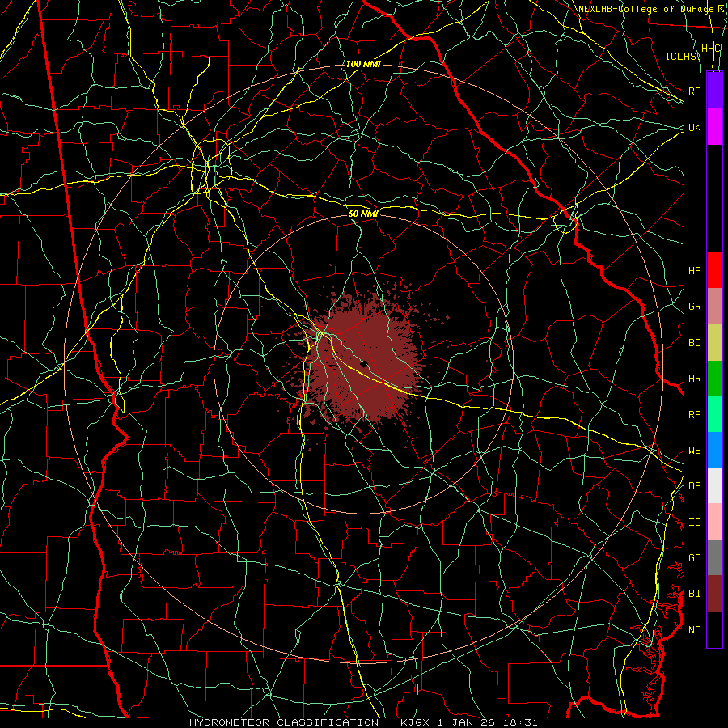The width and height of the screenshot is (728, 728).
Task: Click the IC legend label
Action: 694,523
